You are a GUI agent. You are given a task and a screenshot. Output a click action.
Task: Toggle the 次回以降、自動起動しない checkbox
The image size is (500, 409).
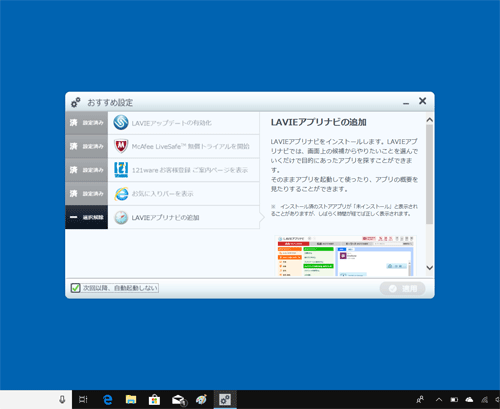[x=76, y=288]
